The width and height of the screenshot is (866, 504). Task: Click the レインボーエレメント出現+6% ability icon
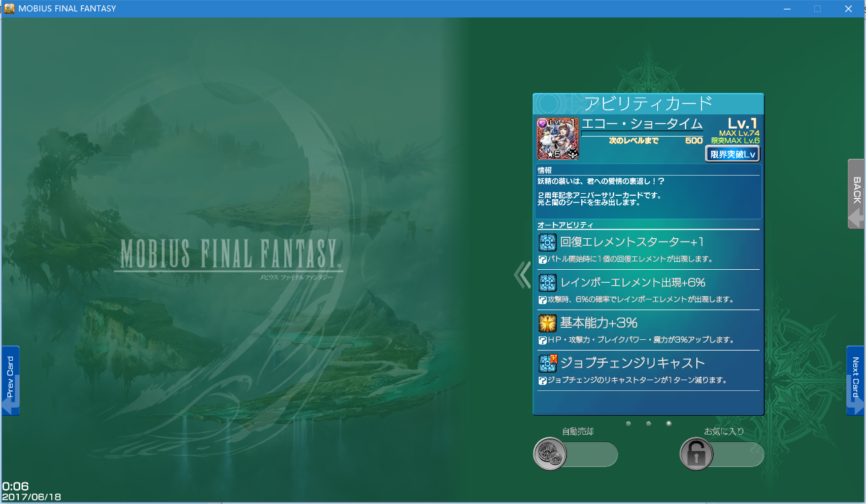click(547, 283)
